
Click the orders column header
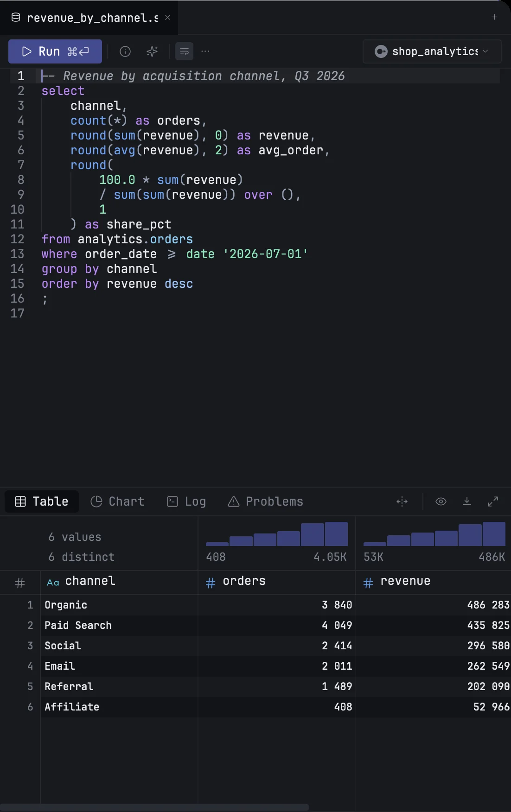tap(277, 582)
